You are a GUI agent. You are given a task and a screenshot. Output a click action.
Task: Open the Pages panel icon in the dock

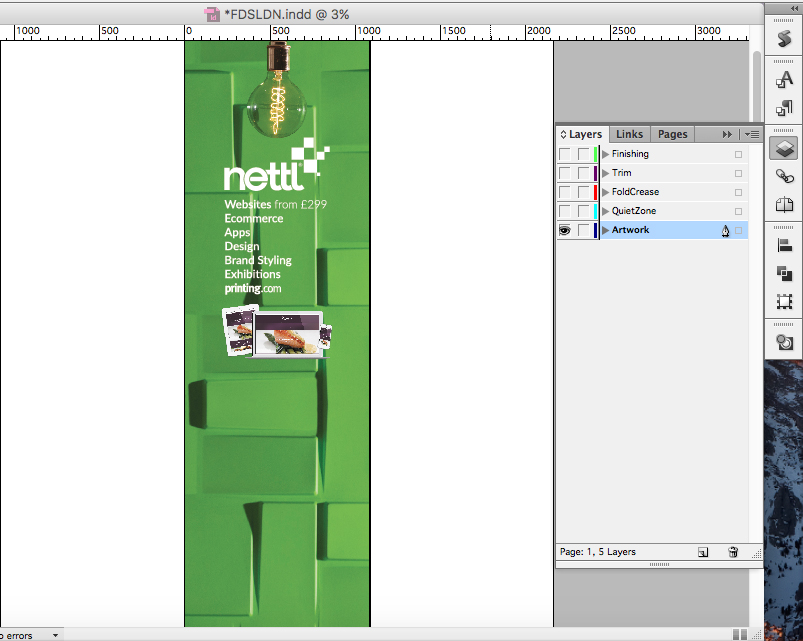point(785,205)
